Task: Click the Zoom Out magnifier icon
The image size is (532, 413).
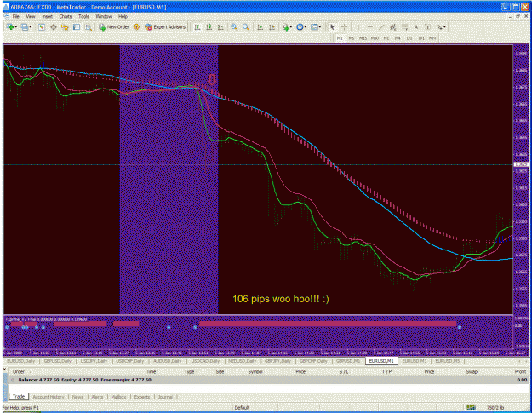Action: coord(246,27)
